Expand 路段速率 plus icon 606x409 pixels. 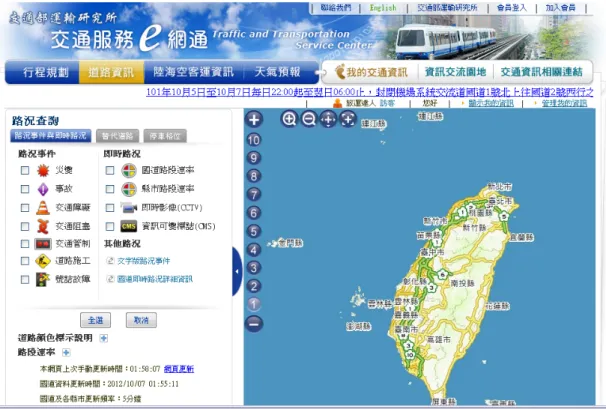click(66, 352)
